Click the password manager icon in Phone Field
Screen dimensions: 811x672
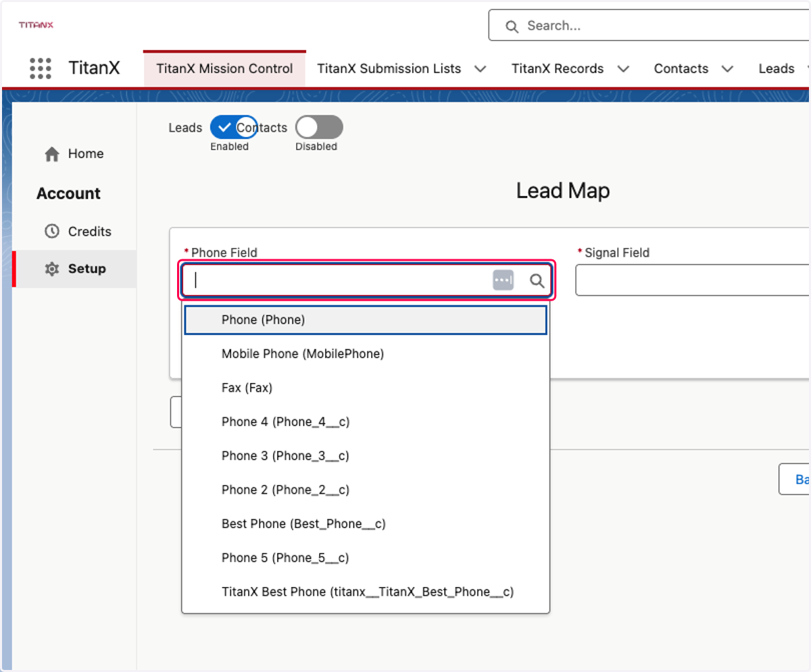[x=503, y=280]
